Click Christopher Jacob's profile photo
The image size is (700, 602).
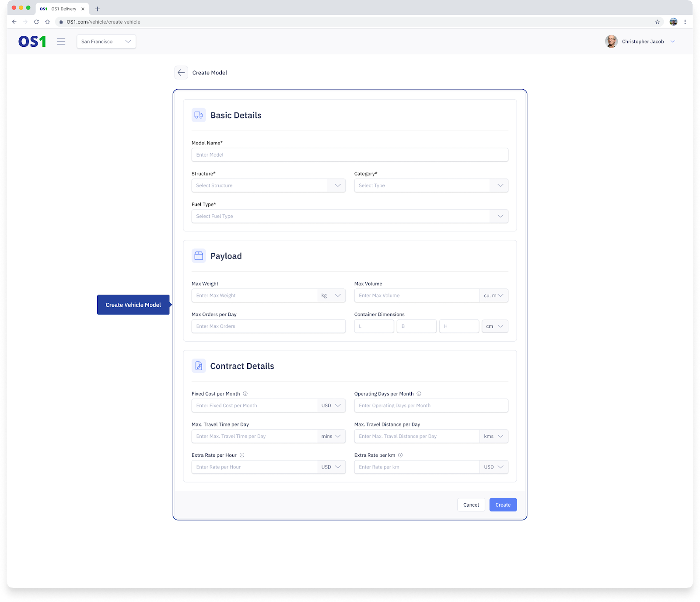[611, 42]
